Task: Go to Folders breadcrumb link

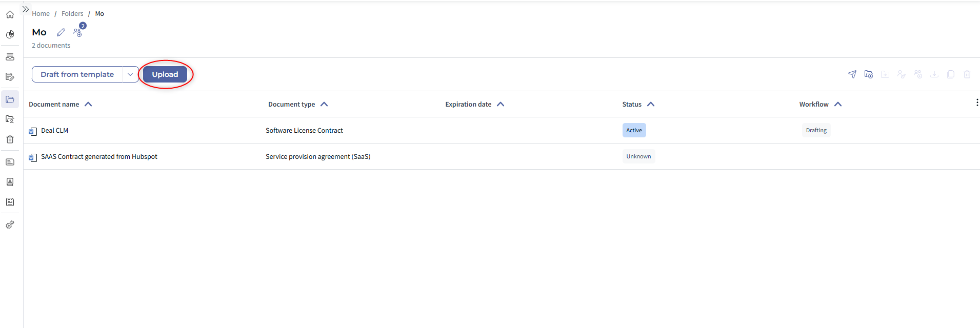Action: pos(72,14)
